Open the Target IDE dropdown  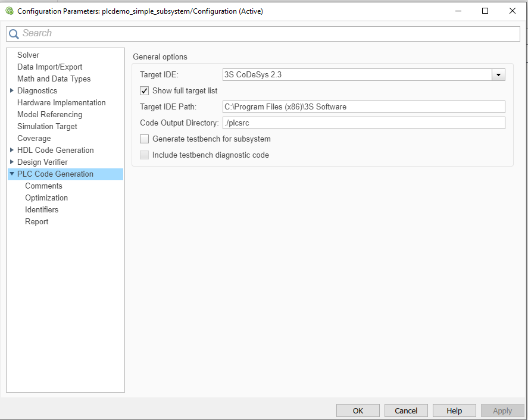pos(498,75)
